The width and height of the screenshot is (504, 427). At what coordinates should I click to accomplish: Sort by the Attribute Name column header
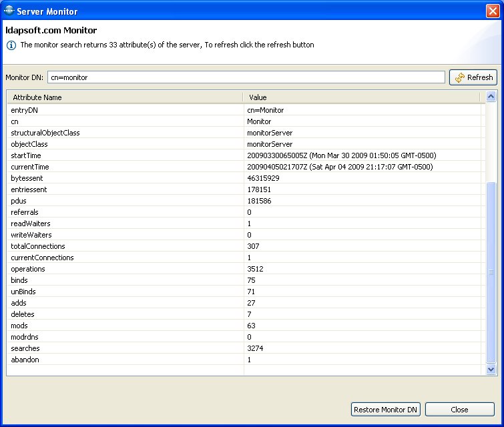coord(124,97)
